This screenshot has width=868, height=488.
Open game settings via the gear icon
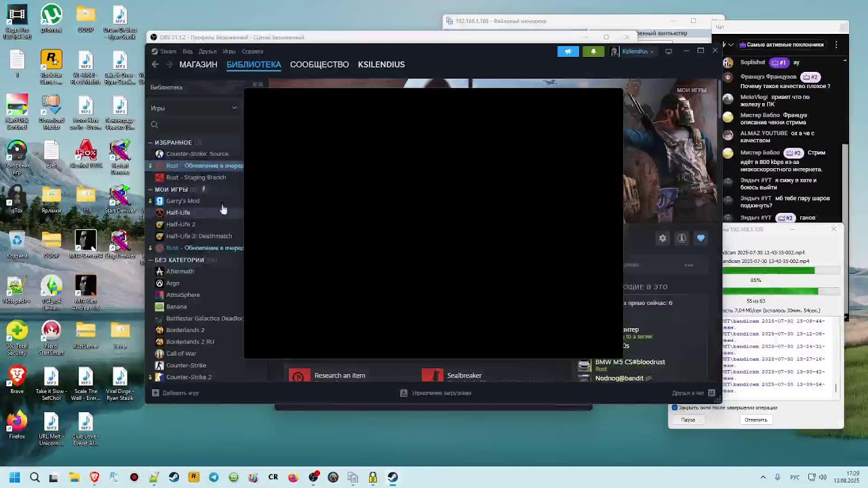[663, 238]
